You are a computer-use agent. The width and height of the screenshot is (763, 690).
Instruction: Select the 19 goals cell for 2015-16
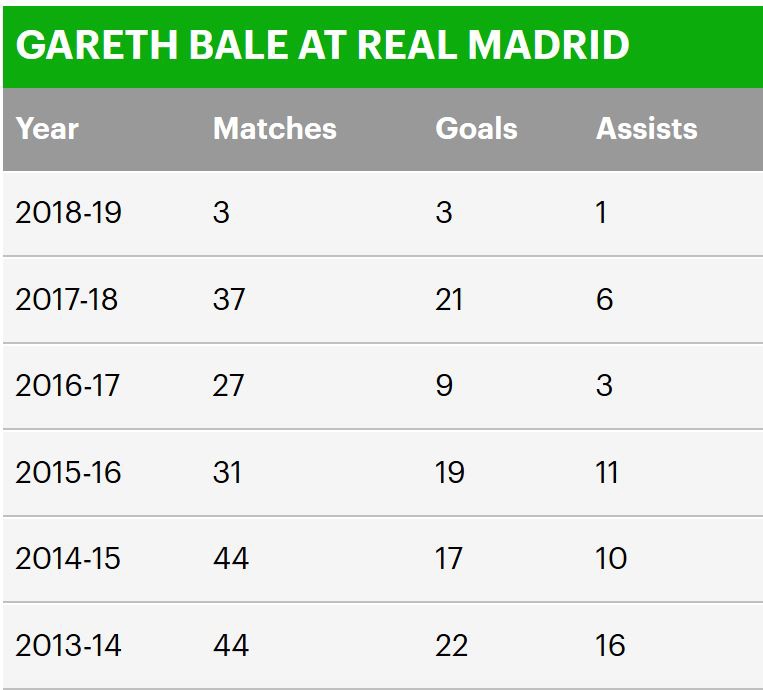coord(450,472)
